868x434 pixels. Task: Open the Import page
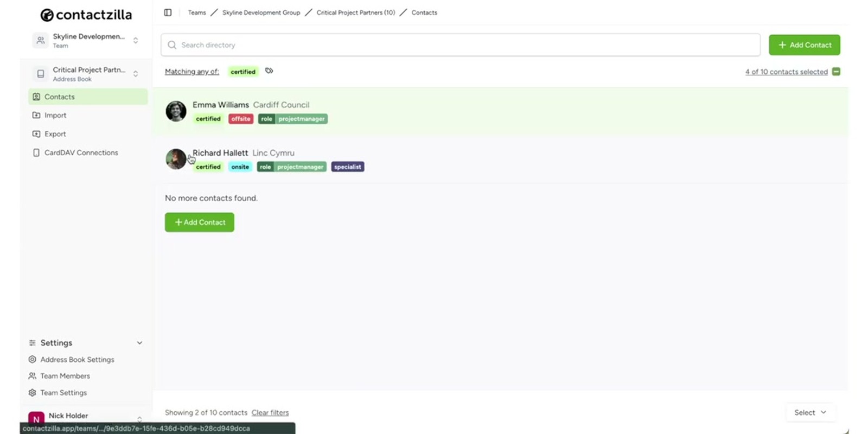click(55, 116)
